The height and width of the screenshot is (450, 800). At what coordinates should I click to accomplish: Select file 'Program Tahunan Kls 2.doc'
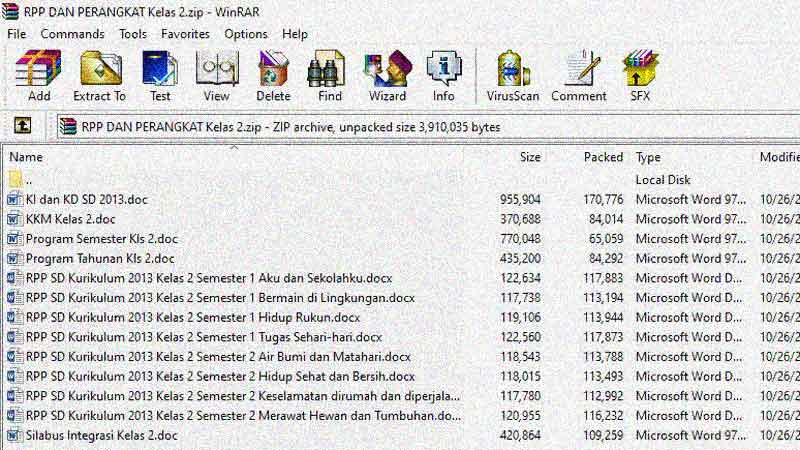tap(100, 259)
